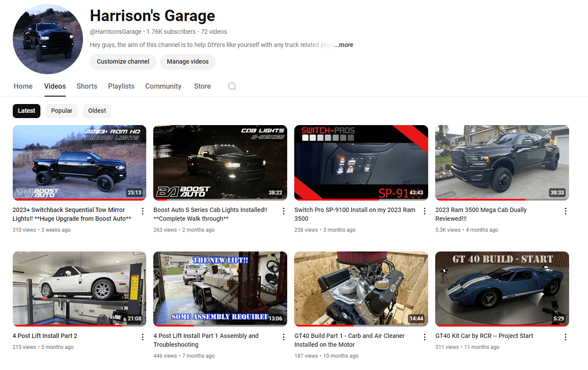The width and height of the screenshot is (588, 370).
Task: Open the Playlists tab
Action: tap(121, 86)
